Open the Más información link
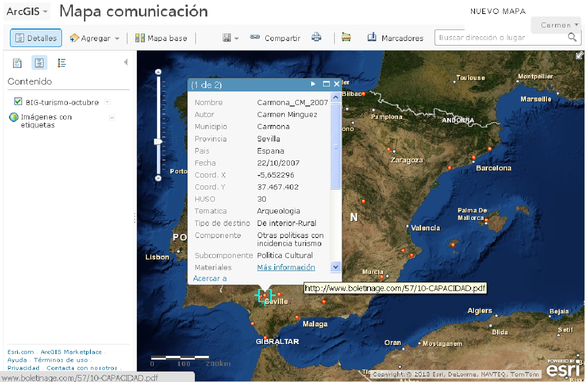The height and width of the screenshot is (382, 588). 286,267
